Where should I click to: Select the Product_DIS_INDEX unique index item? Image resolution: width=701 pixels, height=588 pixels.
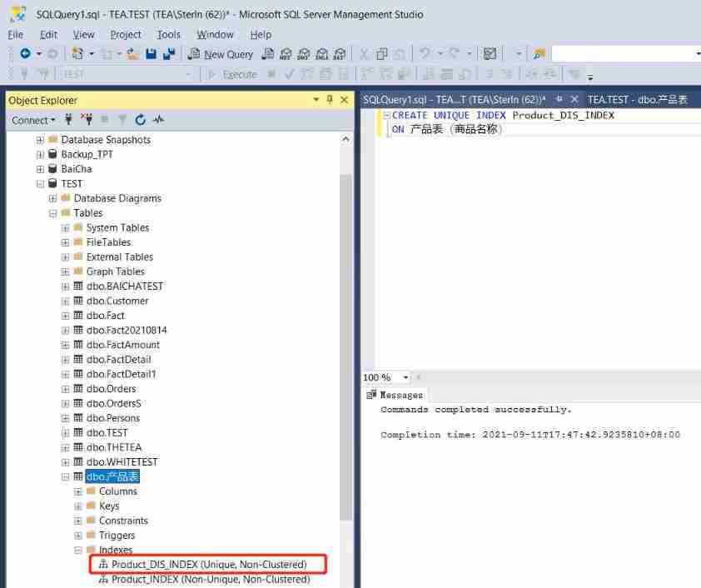point(209,565)
